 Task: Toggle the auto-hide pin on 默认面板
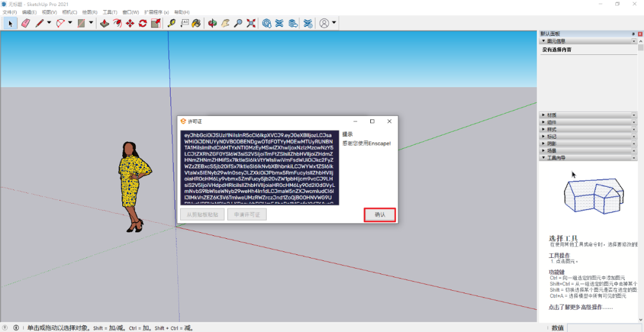tap(634, 34)
